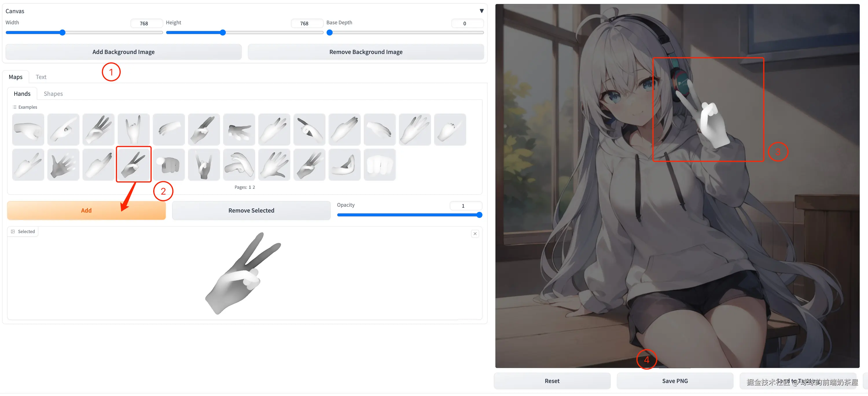Viewport: 868px width, 396px height.
Task: Select the fist hand thumbnail in first row
Action: (x=28, y=130)
